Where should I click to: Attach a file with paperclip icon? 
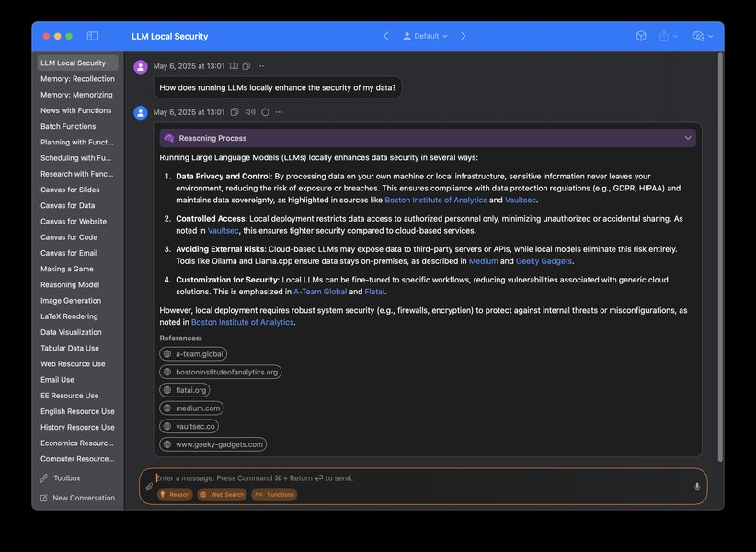(x=149, y=487)
